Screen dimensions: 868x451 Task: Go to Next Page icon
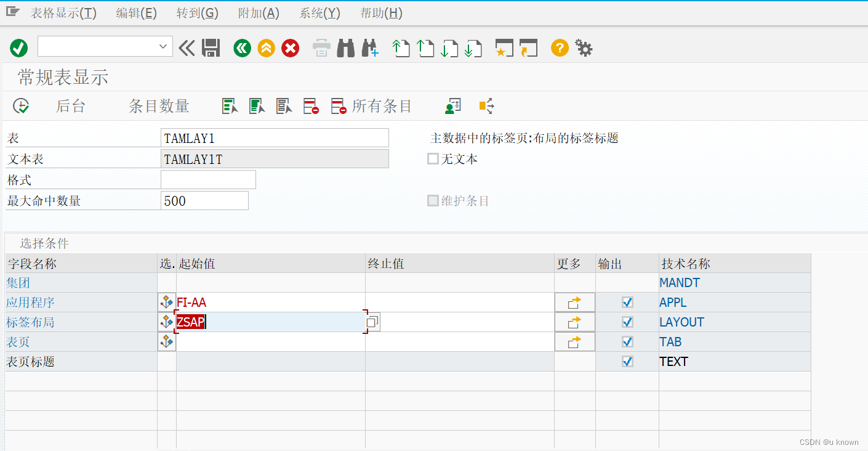(449, 47)
